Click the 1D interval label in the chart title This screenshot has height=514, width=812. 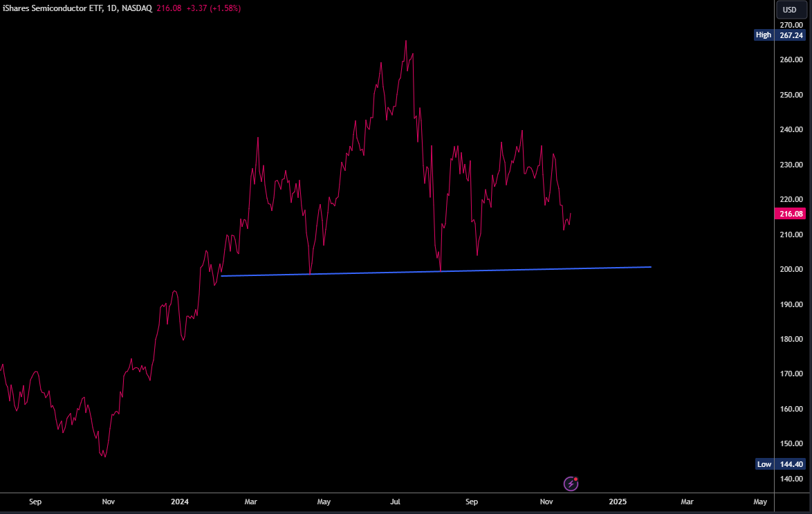(x=112, y=8)
